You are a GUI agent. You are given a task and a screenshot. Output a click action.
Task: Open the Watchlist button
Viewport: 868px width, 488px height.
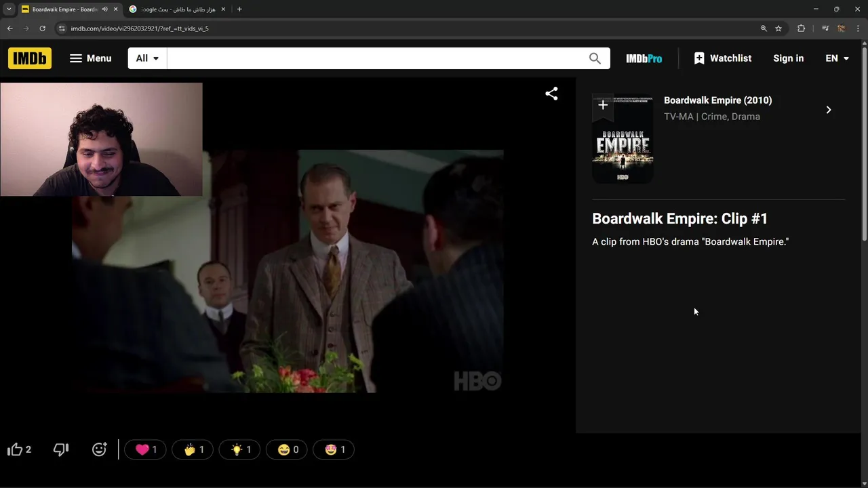coord(723,58)
